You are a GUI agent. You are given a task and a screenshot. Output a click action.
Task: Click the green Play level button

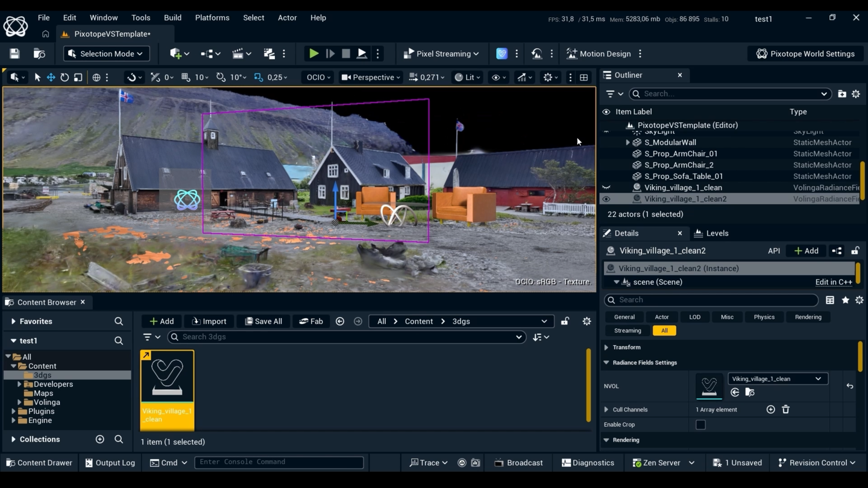[x=313, y=54]
